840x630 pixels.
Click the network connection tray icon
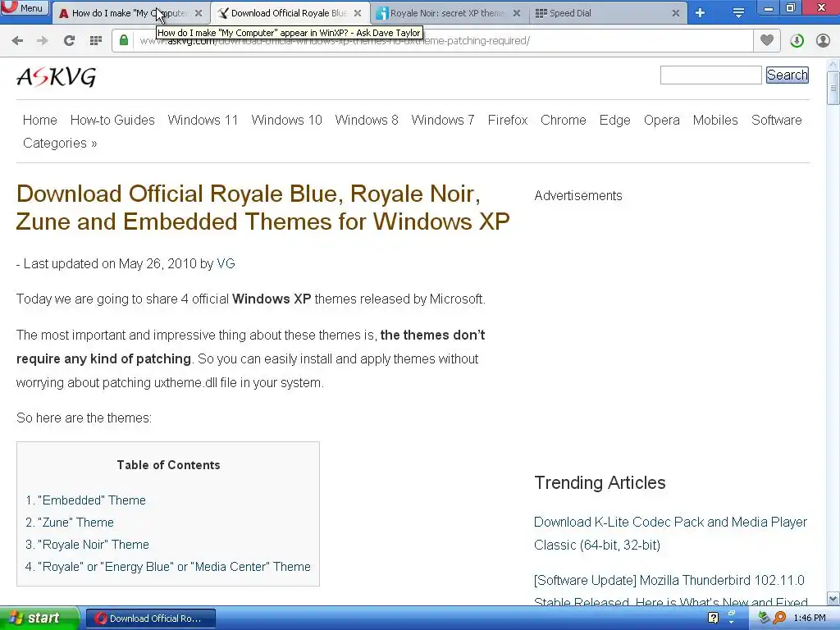click(x=765, y=619)
